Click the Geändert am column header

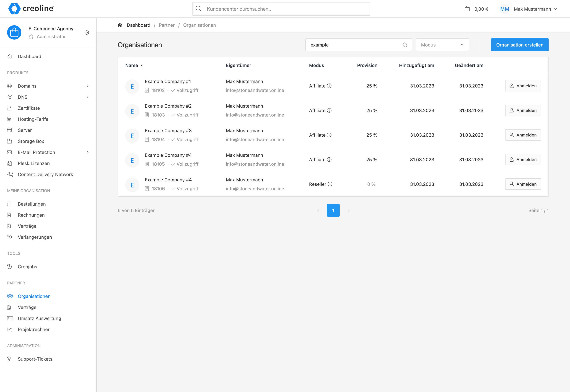[469, 65]
